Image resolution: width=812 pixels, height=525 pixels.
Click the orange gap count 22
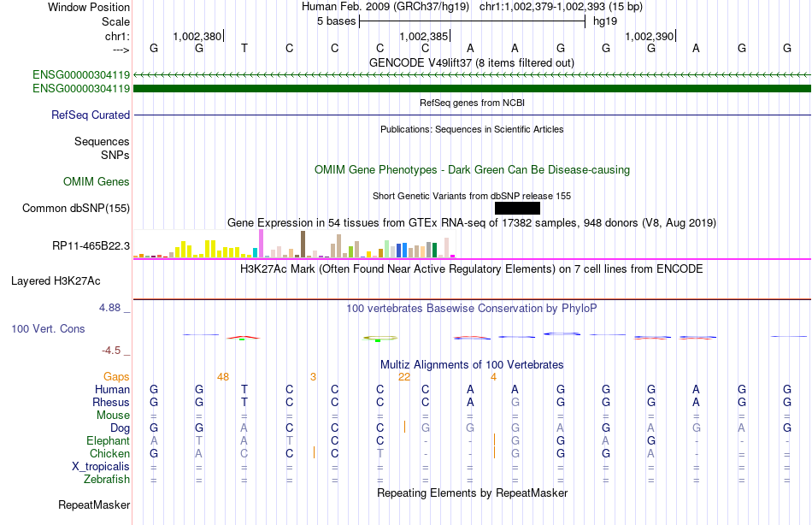tap(404, 377)
